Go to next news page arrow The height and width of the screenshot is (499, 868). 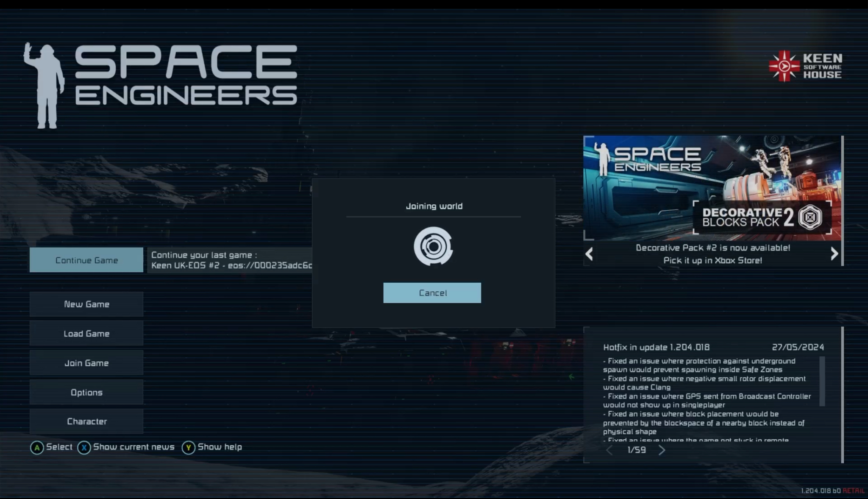[662, 450]
